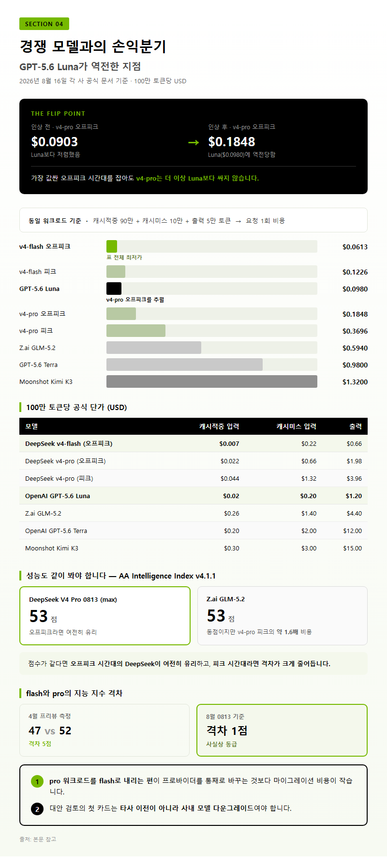The height and width of the screenshot is (868, 387).
Task: Select the bar chart value $0.0613
Action: click(355, 247)
